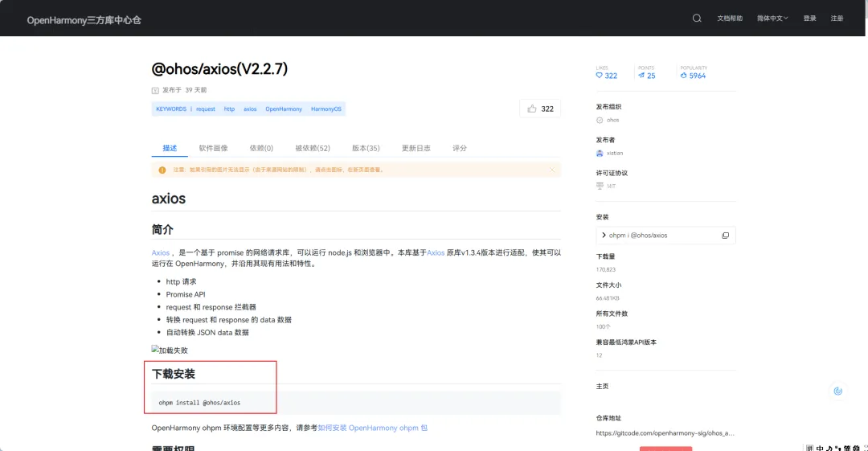This screenshot has height=451, width=868.
Task: Click the 加载失败 broken image
Action: pyautogui.click(x=170, y=351)
